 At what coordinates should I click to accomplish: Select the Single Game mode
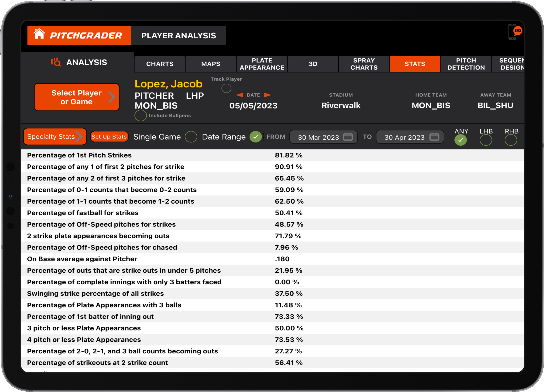pyautogui.click(x=191, y=137)
